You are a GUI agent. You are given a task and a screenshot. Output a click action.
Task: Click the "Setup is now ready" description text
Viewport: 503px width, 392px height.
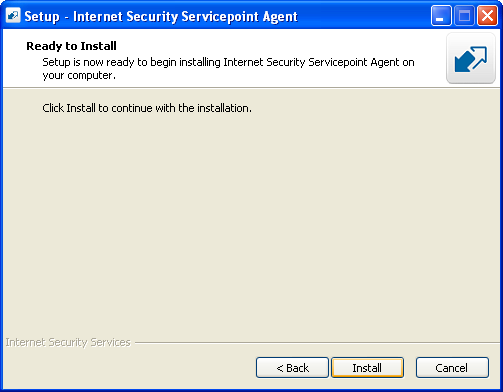click(228, 69)
